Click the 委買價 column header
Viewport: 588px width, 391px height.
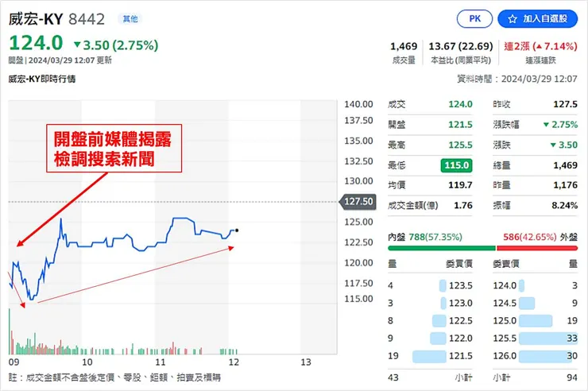click(459, 264)
